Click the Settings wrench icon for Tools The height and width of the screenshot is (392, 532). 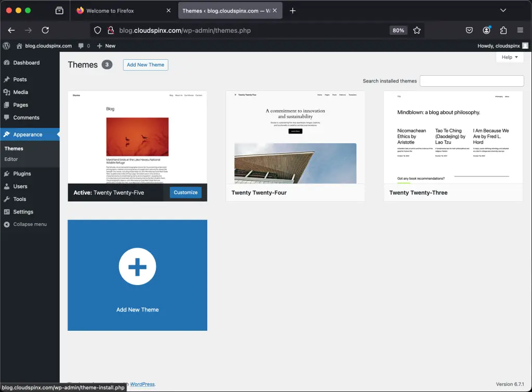pos(8,199)
